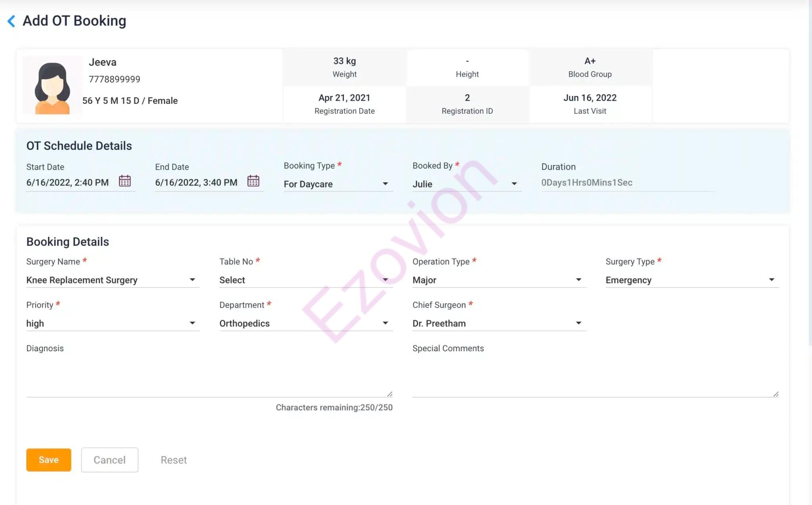Open the Start Date calendar picker
Viewport: 812px width, 505px height.
pyautogui.click(x=124, y=181)
